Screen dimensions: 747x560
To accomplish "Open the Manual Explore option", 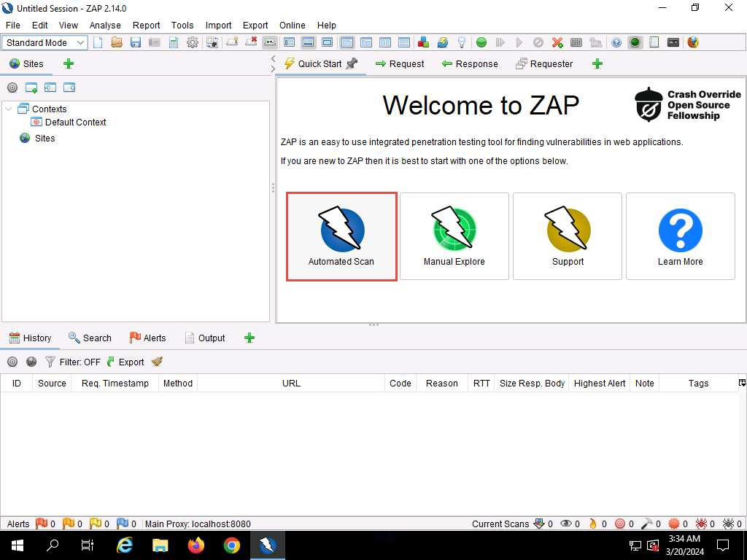I will 454,236.
